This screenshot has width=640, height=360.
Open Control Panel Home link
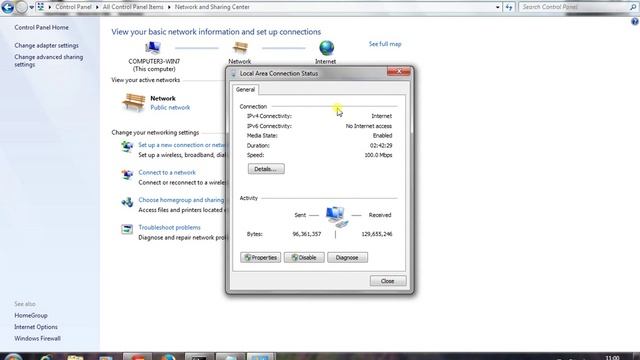(x=42, y=27)
